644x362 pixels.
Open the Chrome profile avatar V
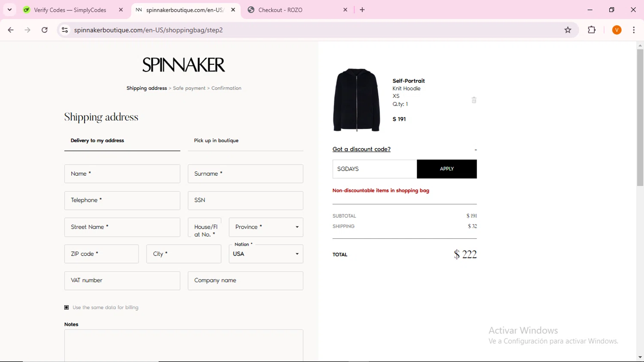click(x=617, y=30)
